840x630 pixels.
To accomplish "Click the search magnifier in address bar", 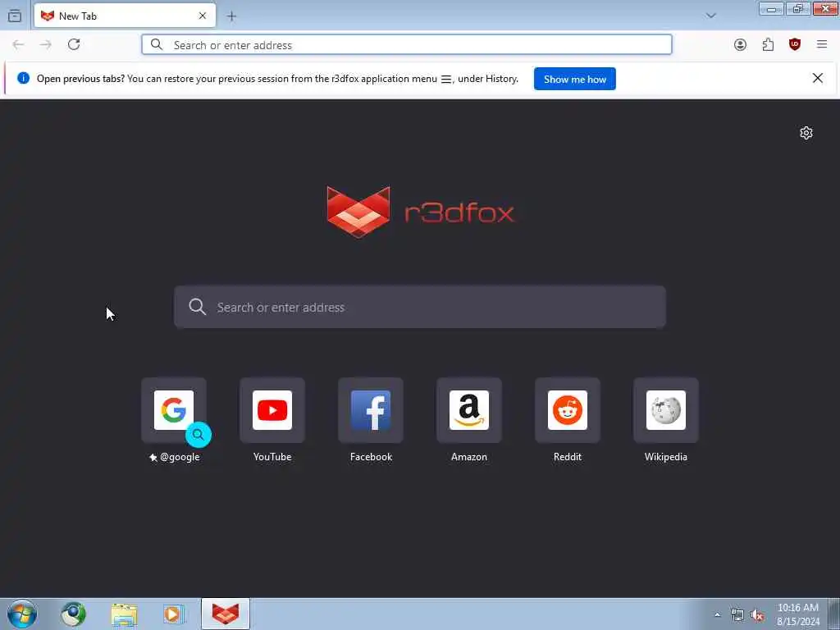I will [157, 44].
